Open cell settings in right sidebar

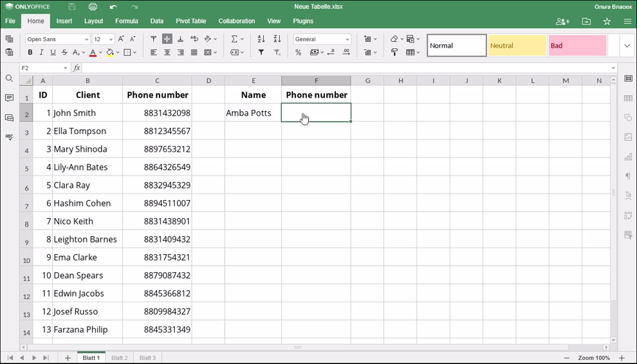click(x=628, y=78)
